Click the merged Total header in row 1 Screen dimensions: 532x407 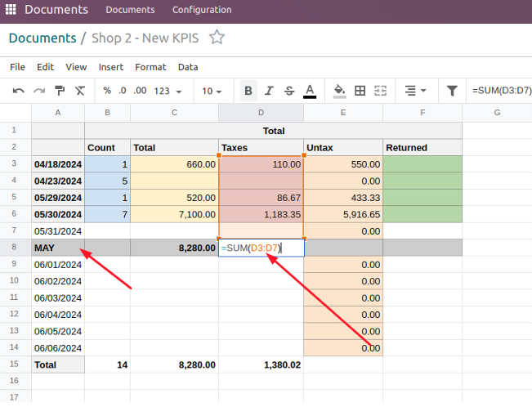274,131
